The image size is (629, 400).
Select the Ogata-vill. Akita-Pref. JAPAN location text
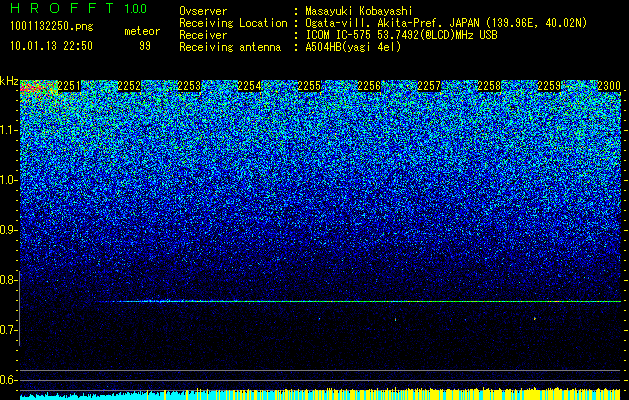(x=446, y=23)
